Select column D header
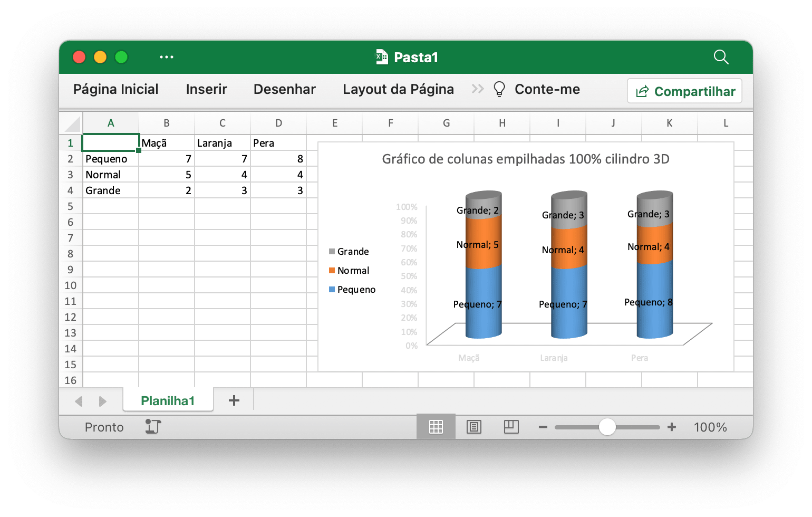The image size is (812, 517). 278,123
